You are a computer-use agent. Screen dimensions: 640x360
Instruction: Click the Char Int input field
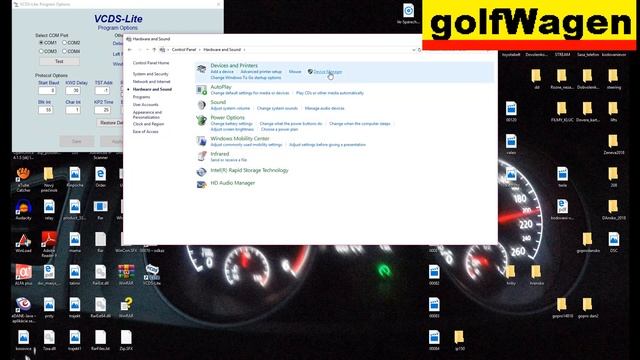[73, 110]
